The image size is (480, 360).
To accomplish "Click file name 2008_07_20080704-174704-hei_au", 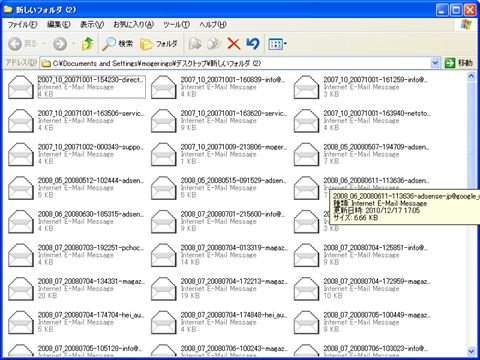I will point(91,315).
